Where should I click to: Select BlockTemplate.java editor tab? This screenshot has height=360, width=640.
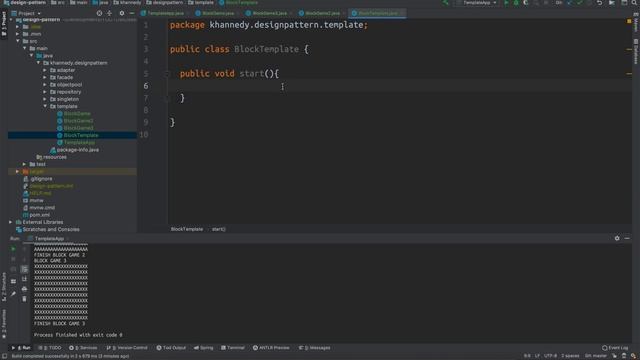click(377, 13)
